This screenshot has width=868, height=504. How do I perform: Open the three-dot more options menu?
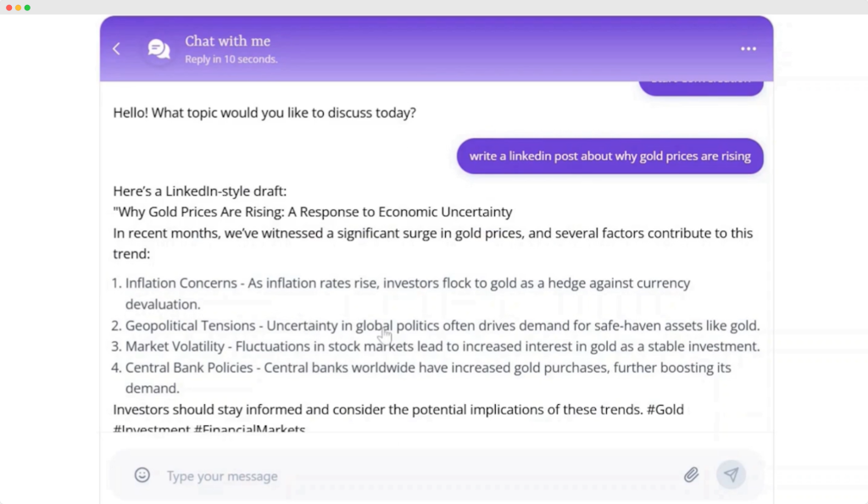tap(748, 49)
